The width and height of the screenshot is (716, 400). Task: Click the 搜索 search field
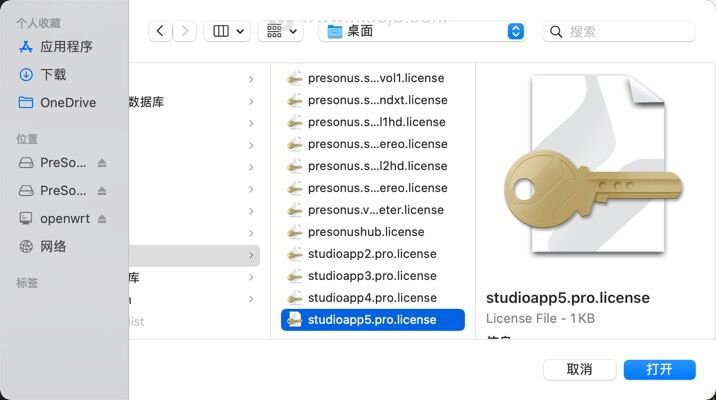tap(619, 32)
